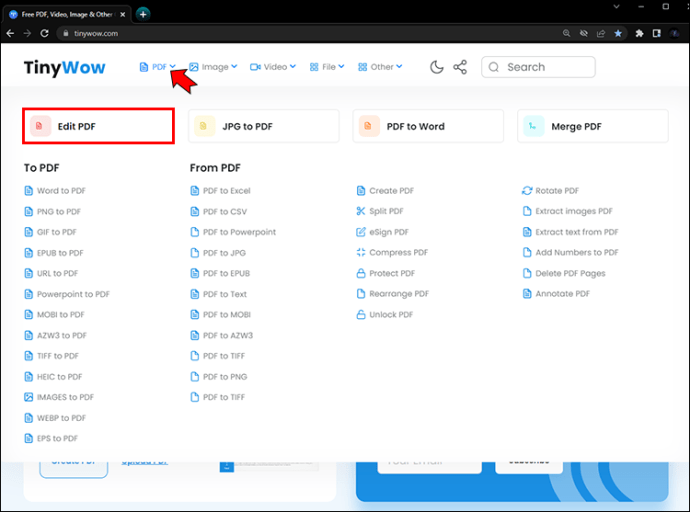Select TIFF to PDF option
The height and width of the screenshot is (512, 690).
[58, 356]
